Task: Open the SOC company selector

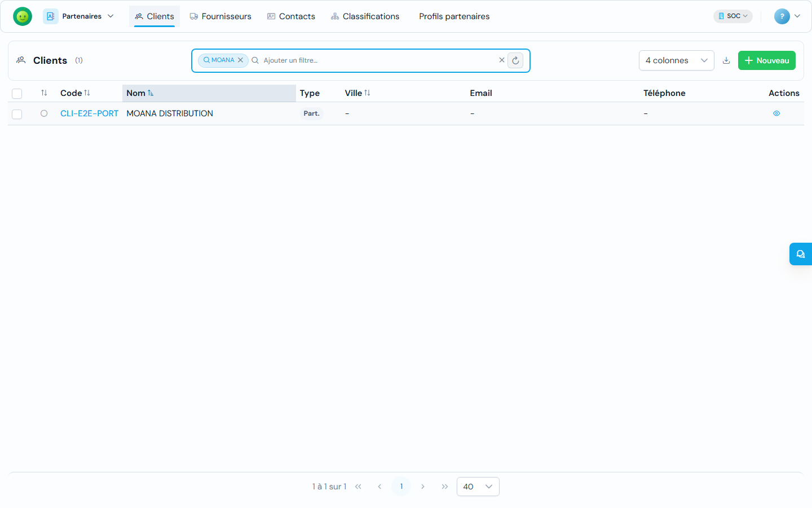Action: point(733,16)
